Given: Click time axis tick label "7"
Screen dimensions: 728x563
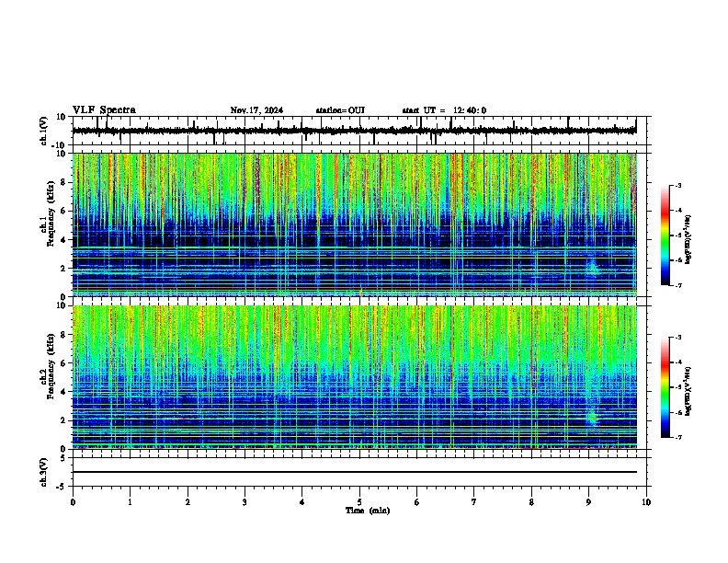Looking at the screenshot, I should pos(474,502).
